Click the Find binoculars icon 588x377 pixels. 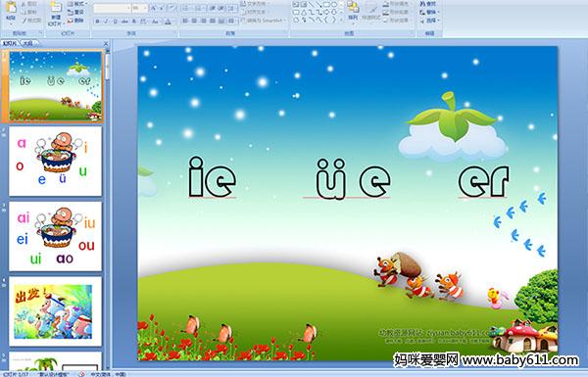coord(422,4)
